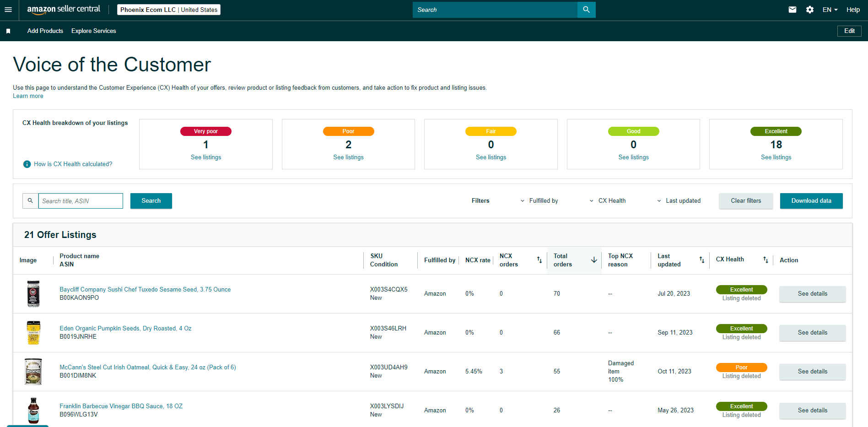See listings under Fair
This screenshot has height=427, width=868.
tap(491, 157)
